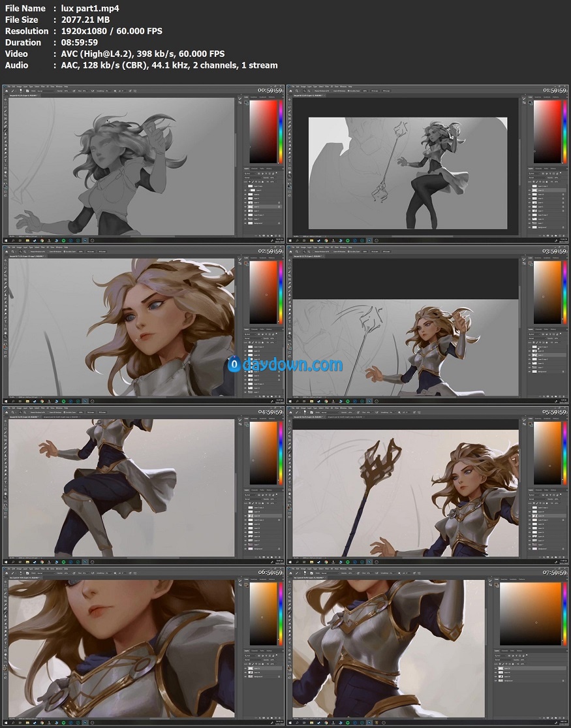Image resolution: width=571 pixels, height=728 pixels.
Task: Click the file size value '2077.21 MB'
Action: coord(85,20)
